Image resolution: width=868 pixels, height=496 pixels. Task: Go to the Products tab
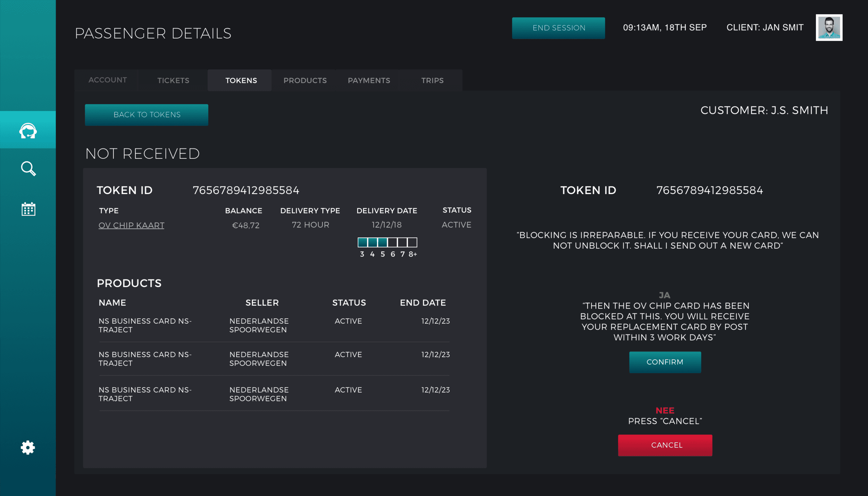pyautogui.click(x=305, y=81)
